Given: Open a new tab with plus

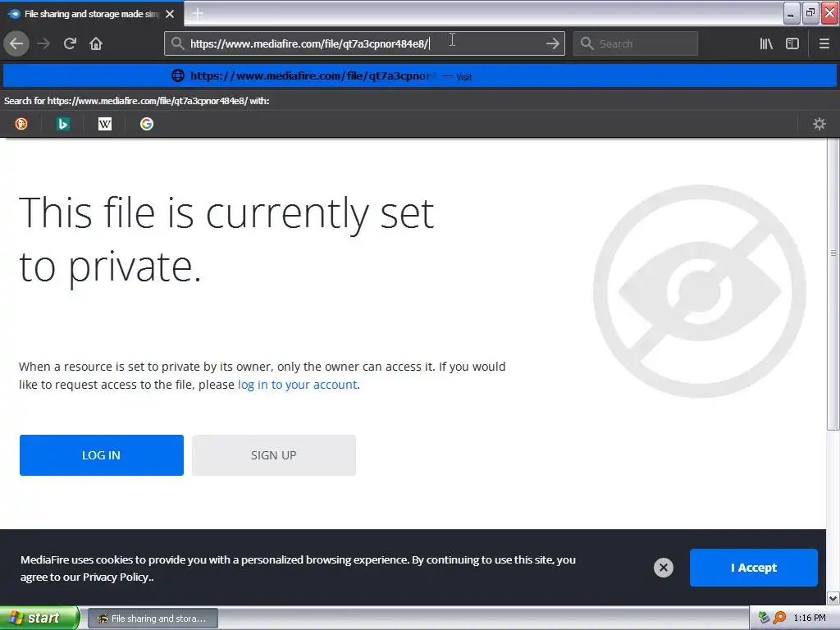Looking at the screenshot, I should (x=198, y=13).
